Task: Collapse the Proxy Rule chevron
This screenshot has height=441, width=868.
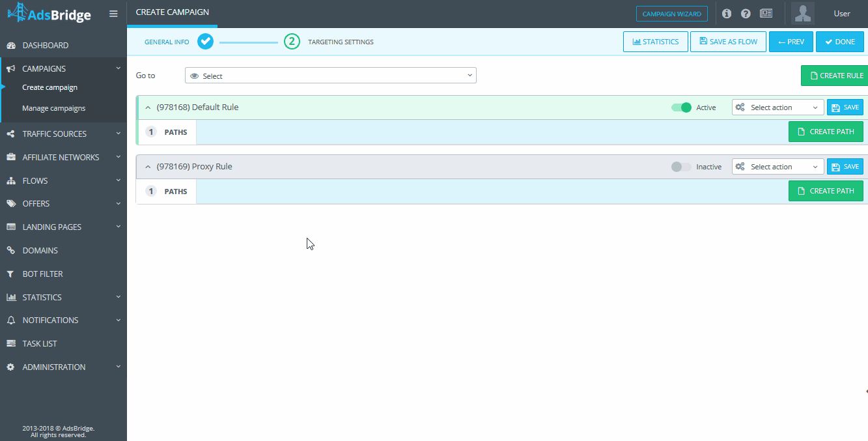Action: [x=147, y=167]
